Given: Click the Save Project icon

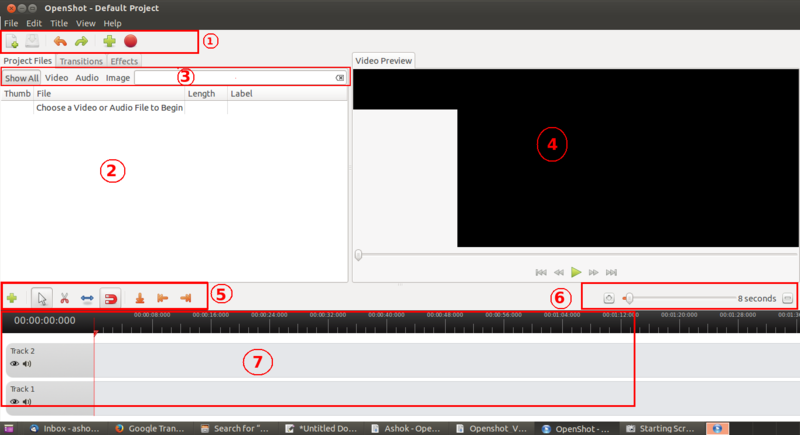Looking at the screenshot, I should tap(32, 41).
